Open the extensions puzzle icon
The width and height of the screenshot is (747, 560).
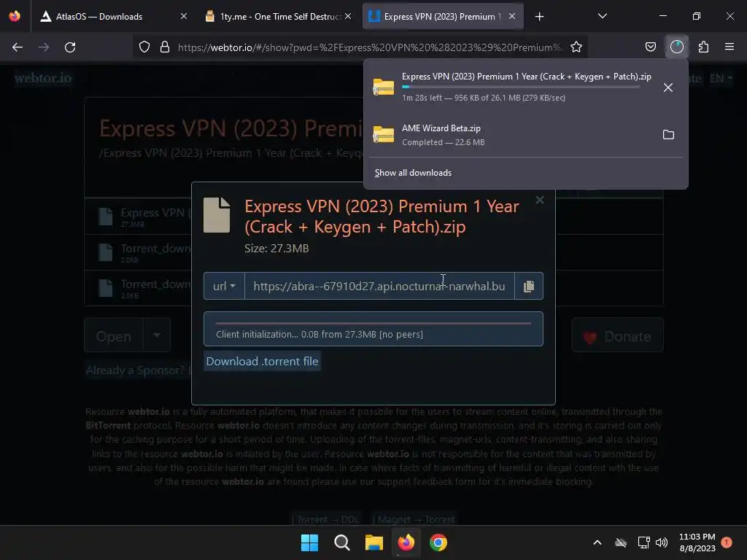pyautogui.click(x=703, y=47)
